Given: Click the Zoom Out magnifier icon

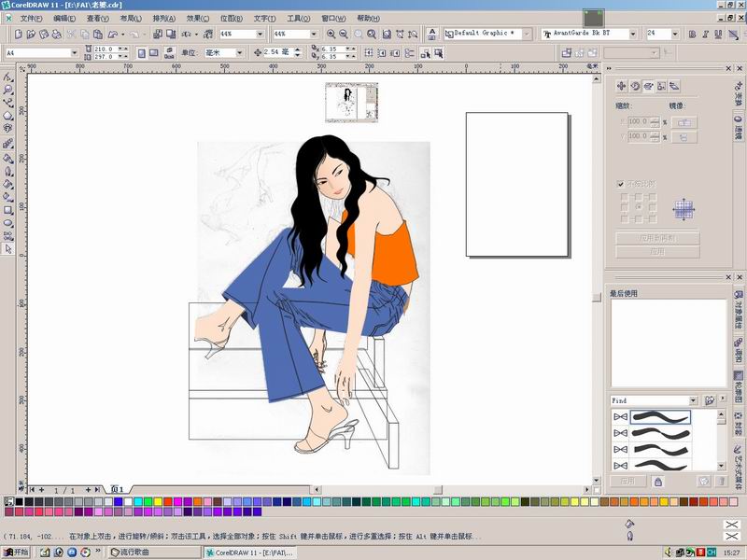Looking at the screenshot, I should (344, 35).
